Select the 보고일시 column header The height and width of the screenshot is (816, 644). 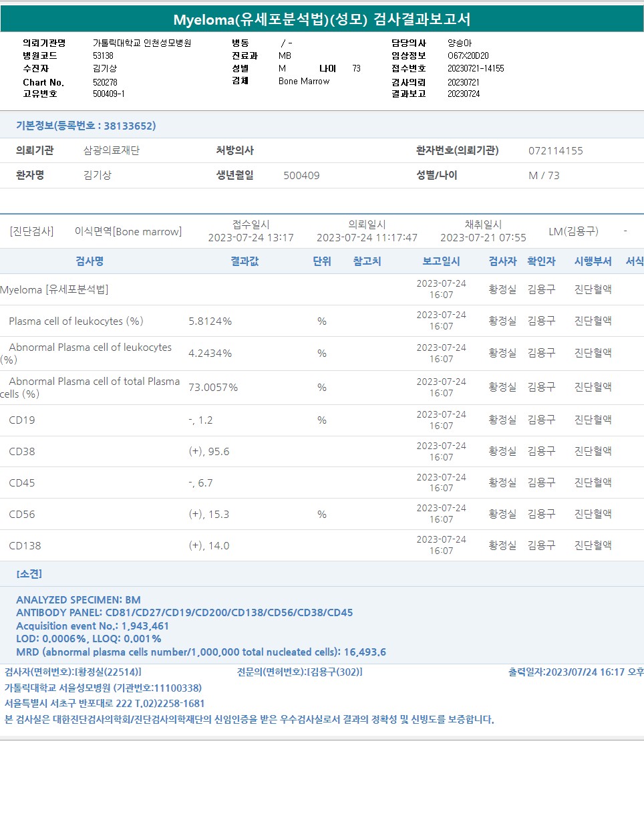click(441, 261)
